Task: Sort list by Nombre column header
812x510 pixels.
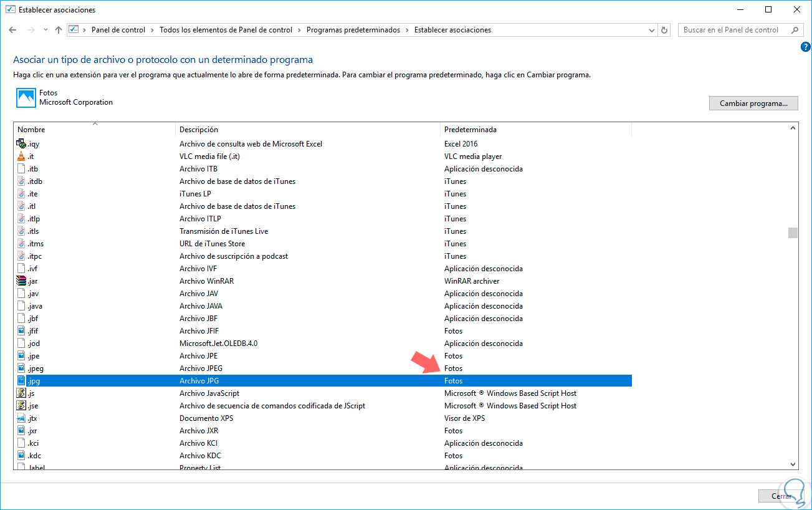Action: (95, 130)
